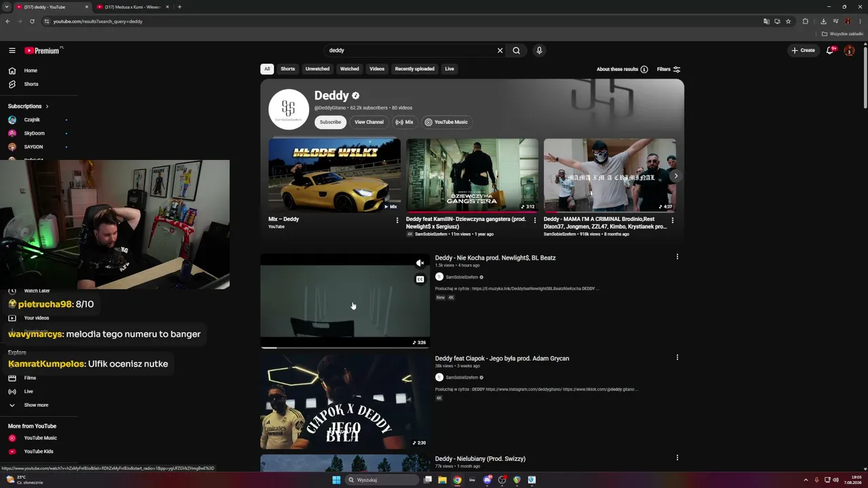The height and width of the screenshot is (488, 868).
Task: Open Czajnik subscription channel
Action: [33, 120]
